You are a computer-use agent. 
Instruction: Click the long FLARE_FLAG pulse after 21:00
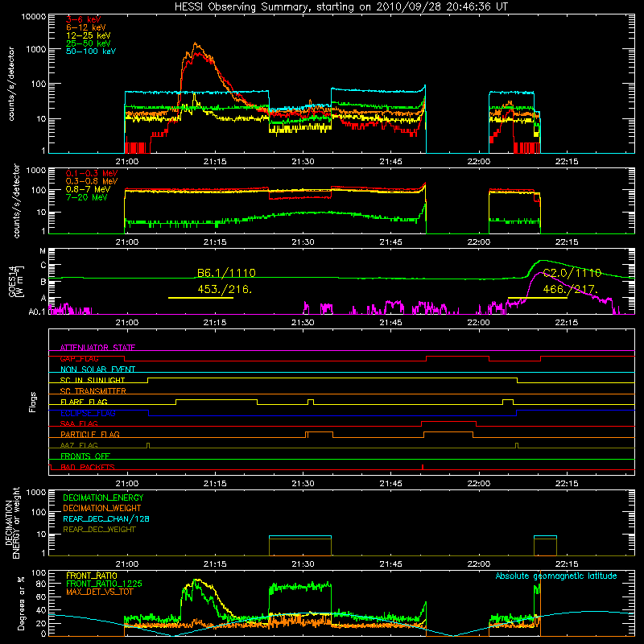tap(217, 399)
